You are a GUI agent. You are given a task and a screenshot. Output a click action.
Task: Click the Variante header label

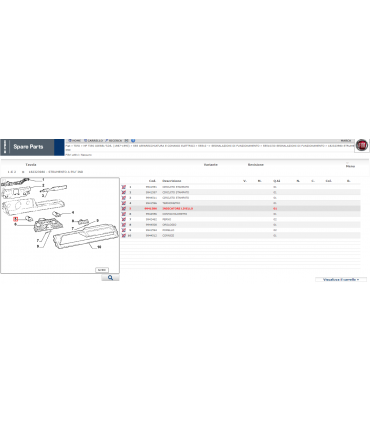click(x=211, y=165)
